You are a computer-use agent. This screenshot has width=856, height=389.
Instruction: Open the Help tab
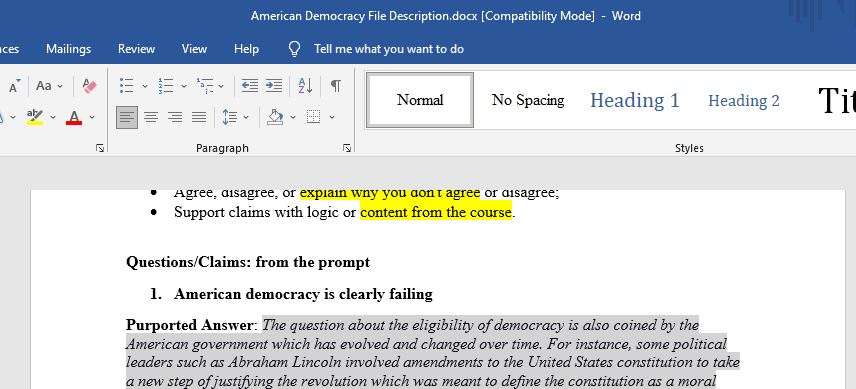(x=246, y=49)
